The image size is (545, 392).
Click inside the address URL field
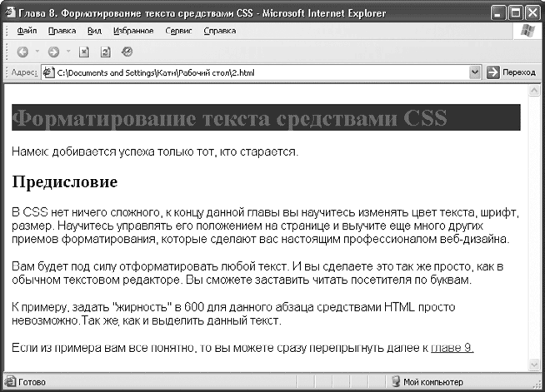[x=250, y=73]
